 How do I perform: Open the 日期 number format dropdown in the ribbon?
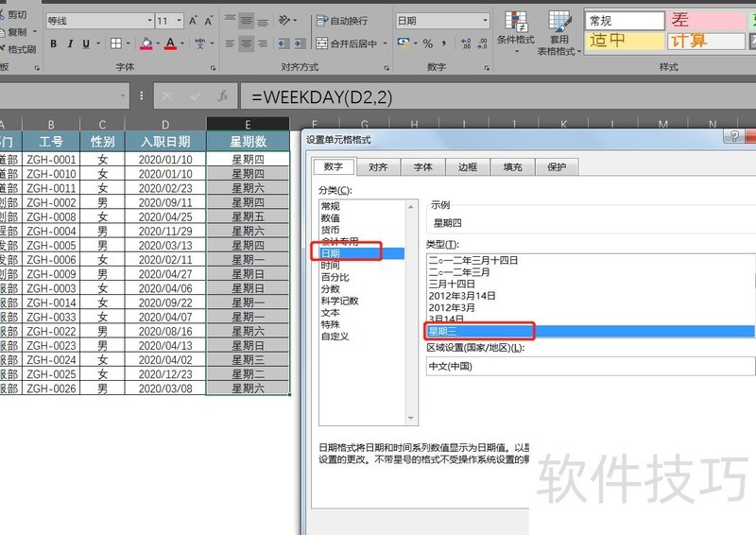tap(485, 21)
